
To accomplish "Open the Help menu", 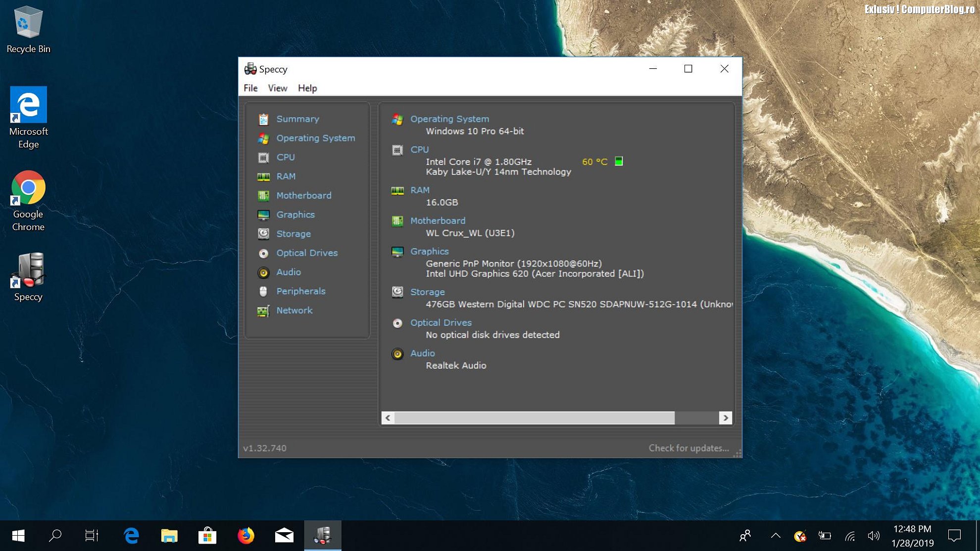I will pos(307,88).
